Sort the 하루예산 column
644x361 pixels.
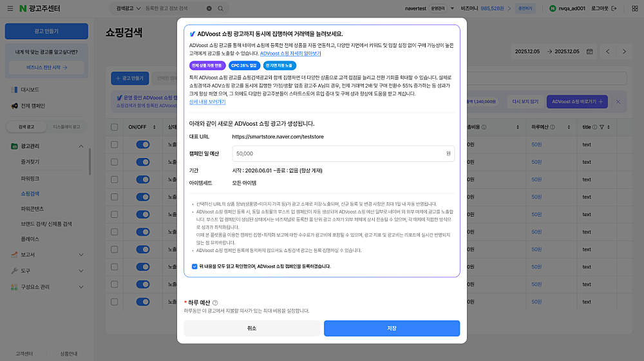point(569,127)
